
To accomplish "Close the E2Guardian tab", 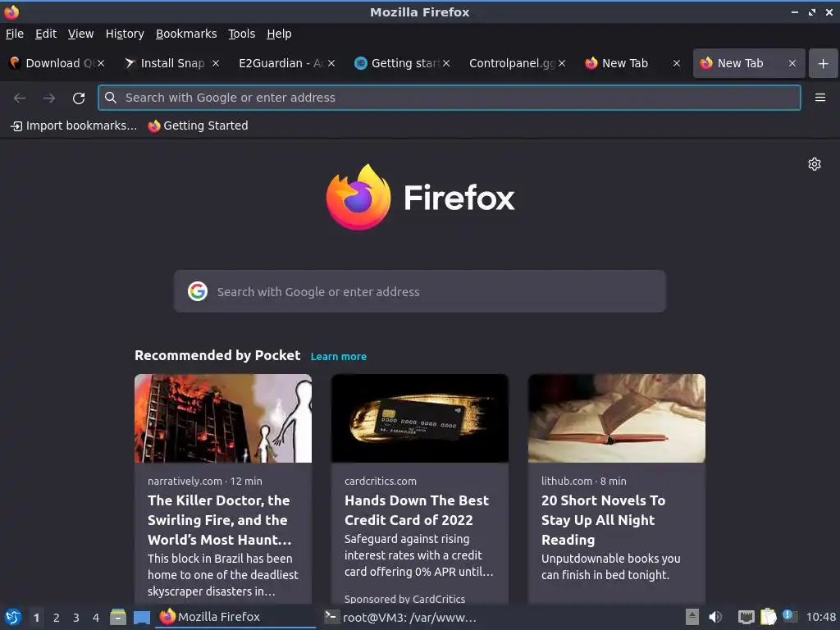I will [331, 63].
